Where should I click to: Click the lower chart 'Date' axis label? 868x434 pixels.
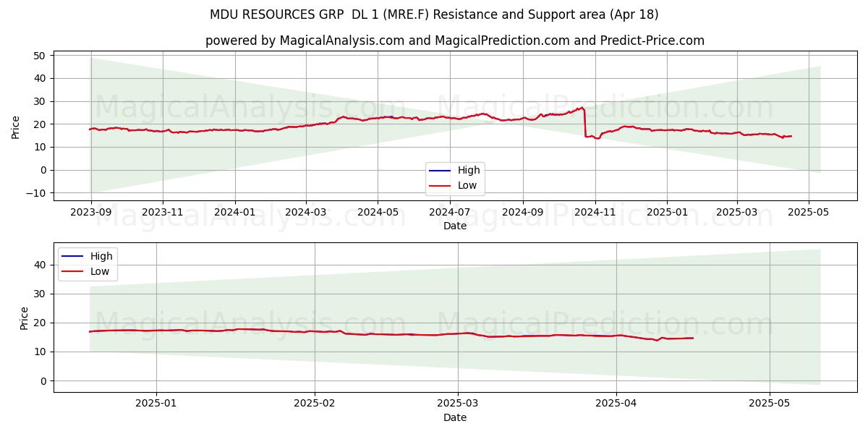pyautogui.click(x=455, y=417)
